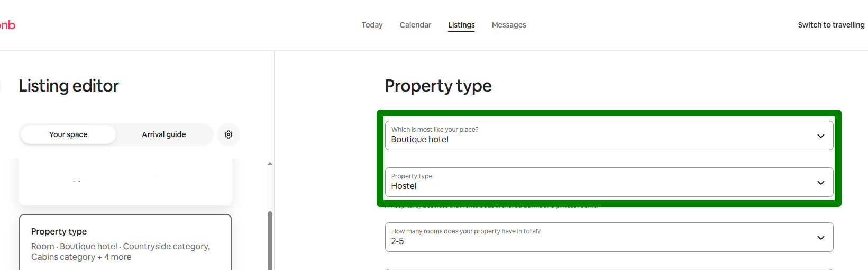Click chevron on 'Which is most like your place?'
This screenshot has width=868, height=270.
pyautogui.click(x=821, y=136)
